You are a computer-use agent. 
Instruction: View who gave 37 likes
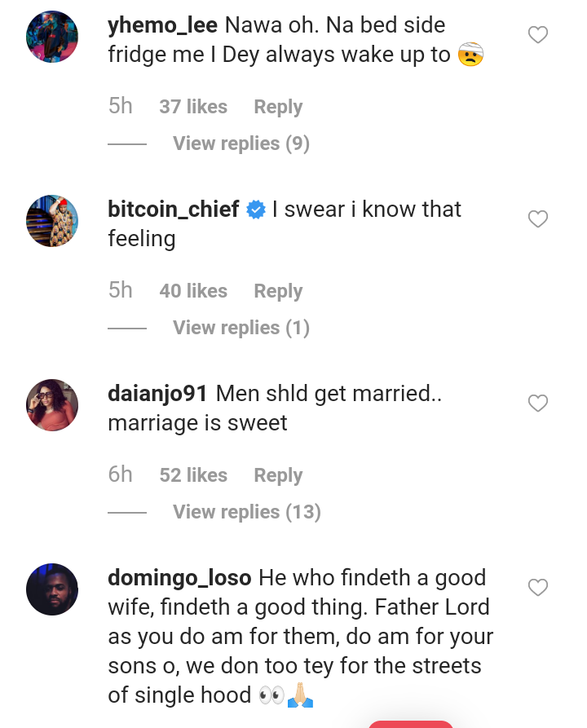[193, 107]
